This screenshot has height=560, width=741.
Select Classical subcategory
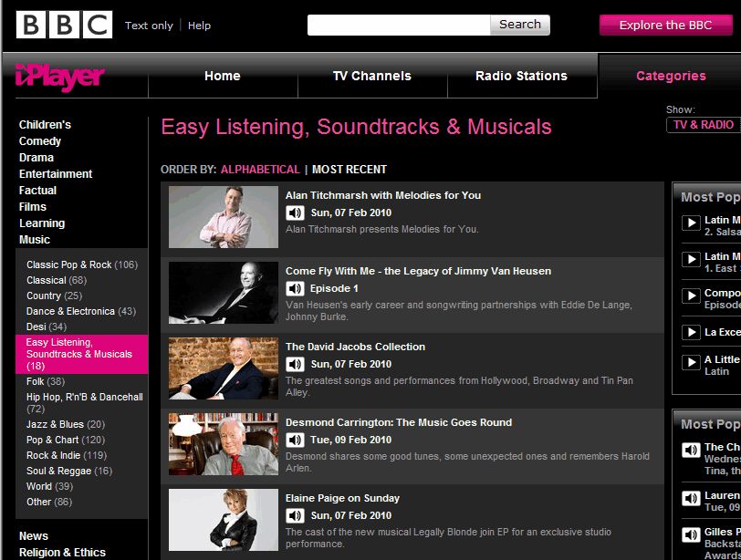(57, 281)
